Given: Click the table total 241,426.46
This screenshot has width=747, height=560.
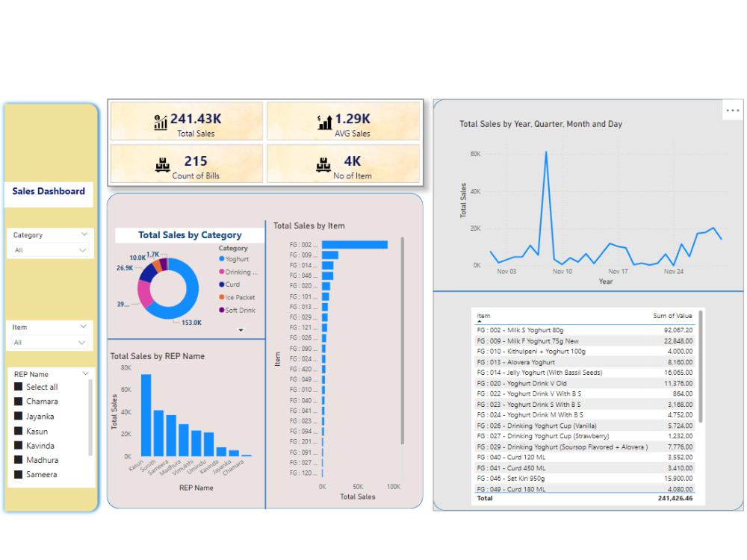Looking at the screenshot, I should tap(675, 498).
